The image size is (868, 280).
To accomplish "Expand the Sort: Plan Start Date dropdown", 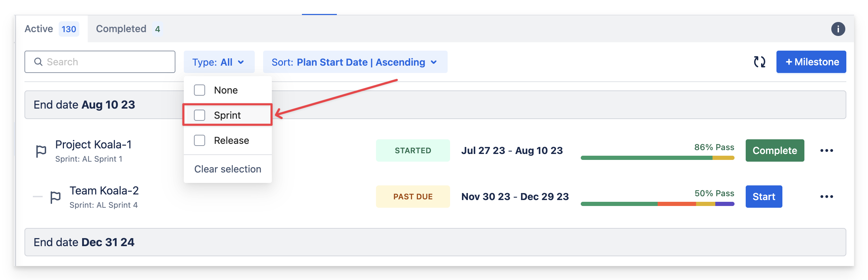I will tap(355, 62).
